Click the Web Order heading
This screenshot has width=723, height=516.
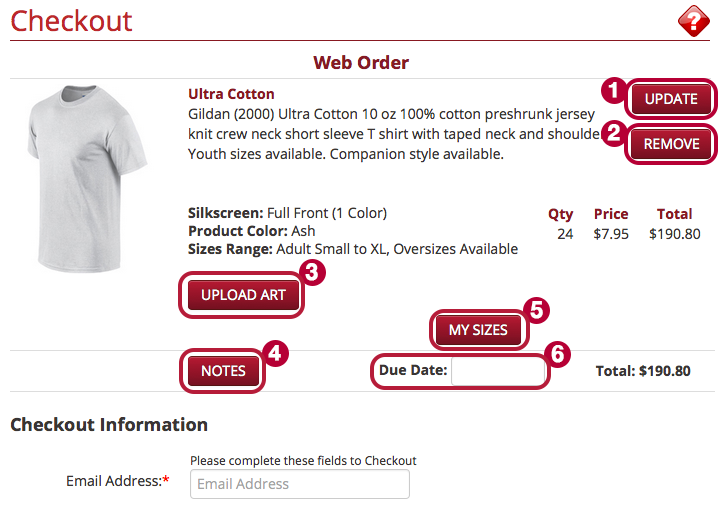[361, 63]
